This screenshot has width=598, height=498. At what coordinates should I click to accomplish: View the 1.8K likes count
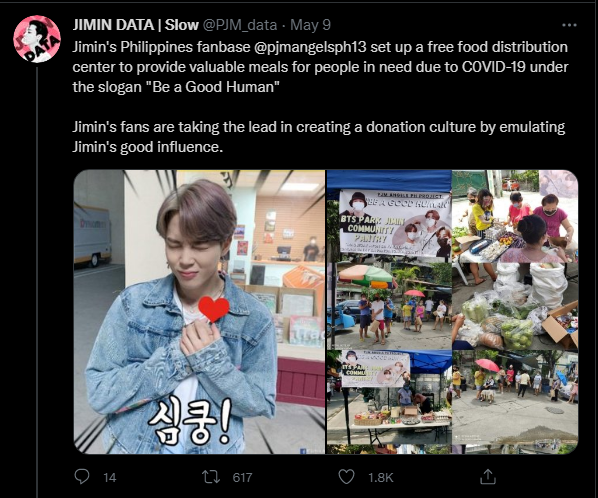pyautogui.click(x=381, y=477)
